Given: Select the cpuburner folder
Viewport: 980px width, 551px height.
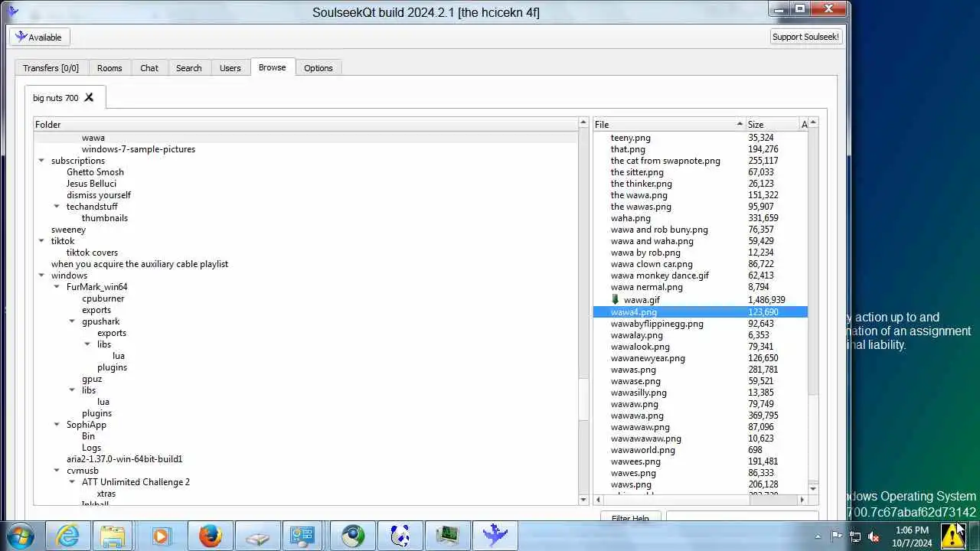Looking at the screenshot, I should click(103, 298).
